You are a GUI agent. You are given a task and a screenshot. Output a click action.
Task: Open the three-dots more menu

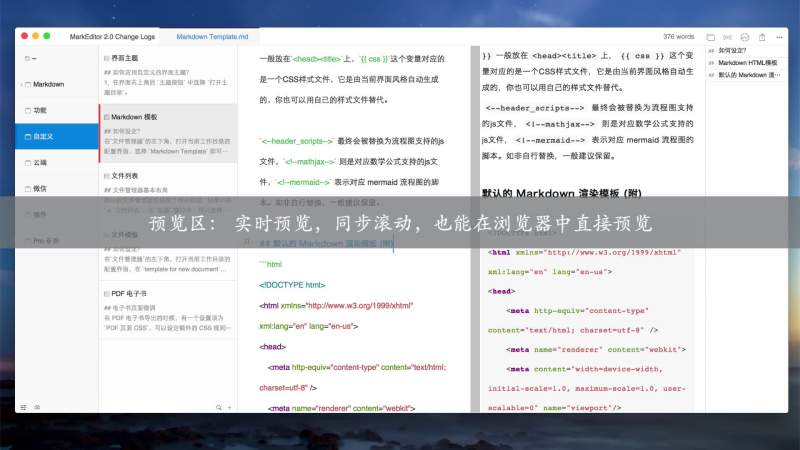click(x=779, y=37)
